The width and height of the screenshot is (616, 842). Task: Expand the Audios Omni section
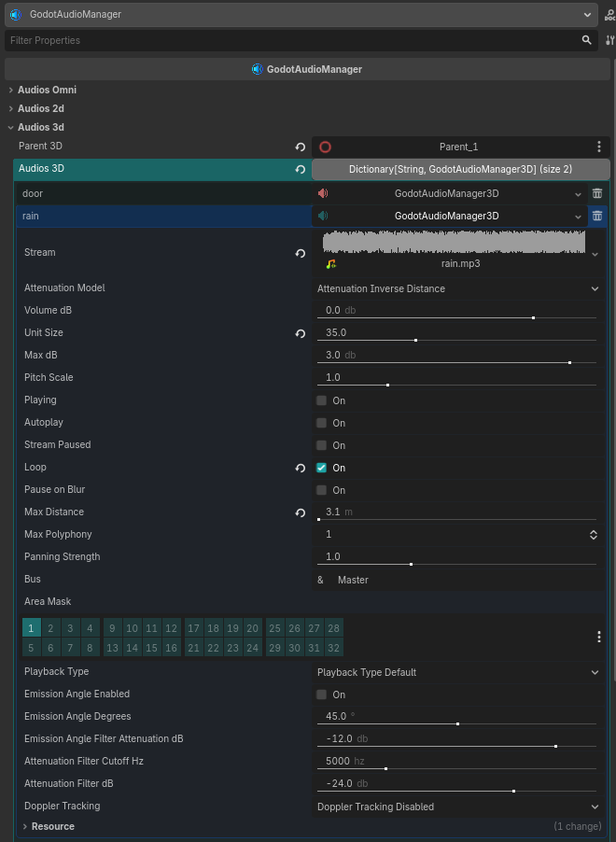coord(11,90)
